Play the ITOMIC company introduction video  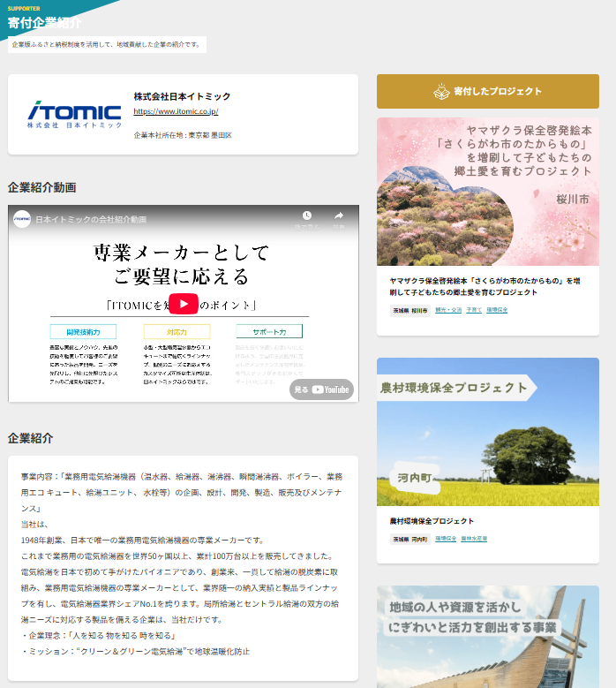click(184, 304)
